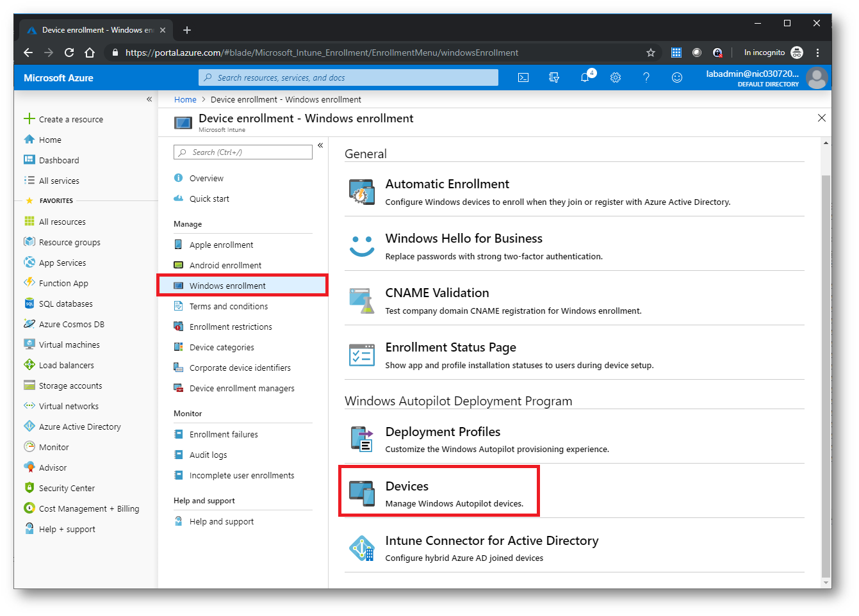Click the browser home icon
The image size is (859, 616).
click(x=90, y=53)
